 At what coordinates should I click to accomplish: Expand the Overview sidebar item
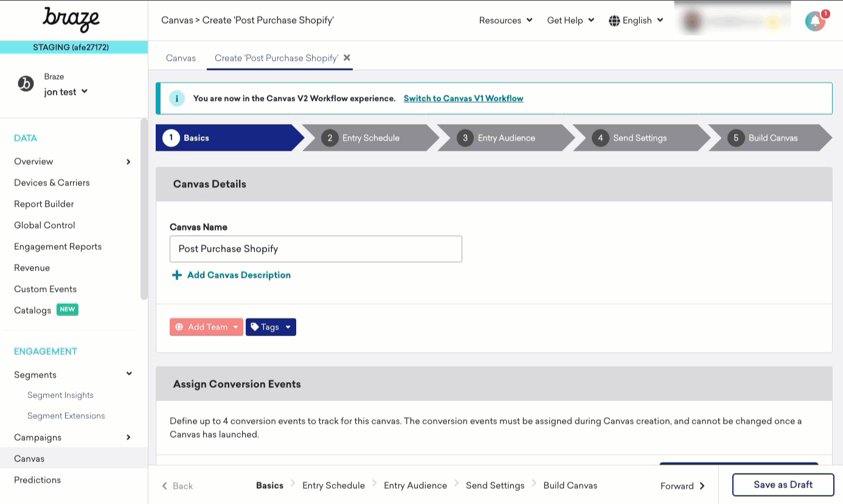click(x=128, y=162)
